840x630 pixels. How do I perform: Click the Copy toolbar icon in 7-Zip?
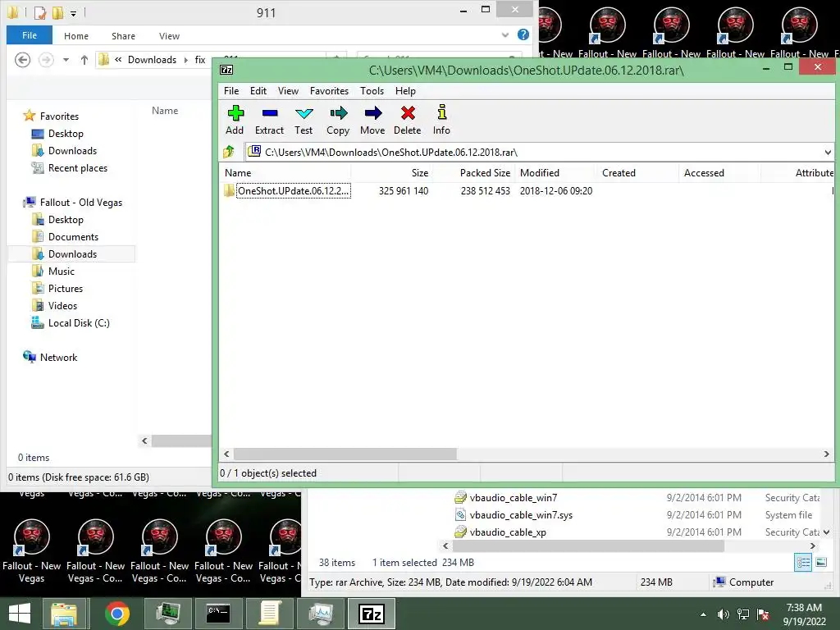[337, 120]
